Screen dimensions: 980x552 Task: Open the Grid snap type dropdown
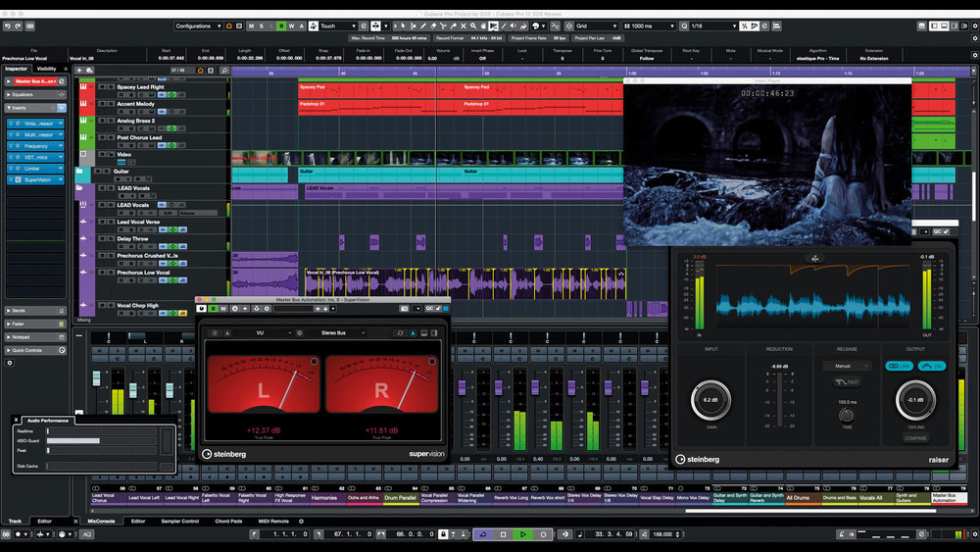(x=597, y=25)
